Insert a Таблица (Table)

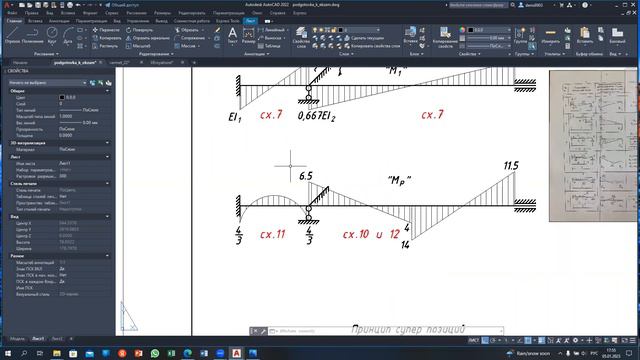(269, 46)
